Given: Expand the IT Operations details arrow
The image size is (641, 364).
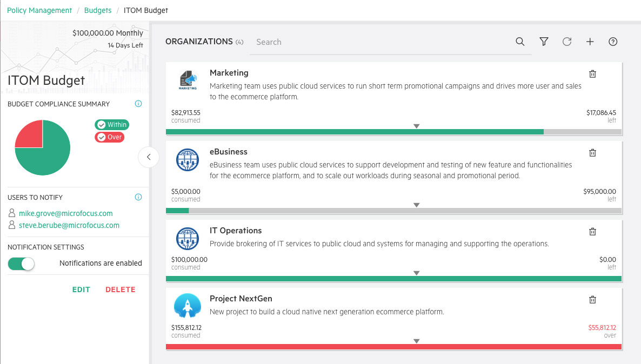Looking at the screenshot, I should point(416,273).
